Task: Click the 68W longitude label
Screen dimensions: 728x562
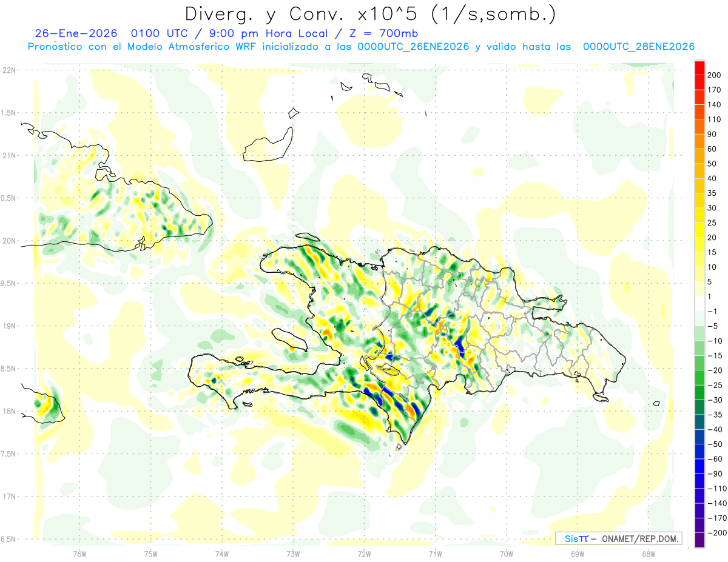Action: pyautogui.click(x=649, y=554)
